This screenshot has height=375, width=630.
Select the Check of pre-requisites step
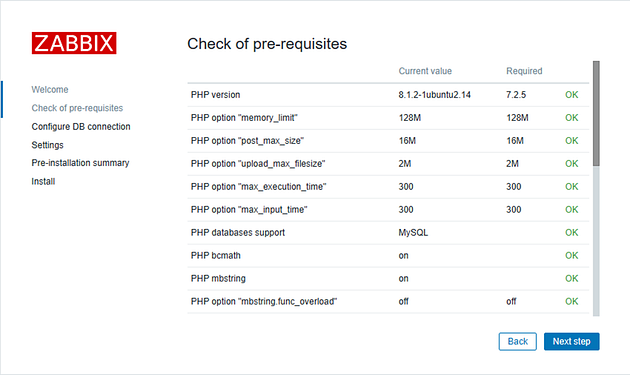click(77, 108)
